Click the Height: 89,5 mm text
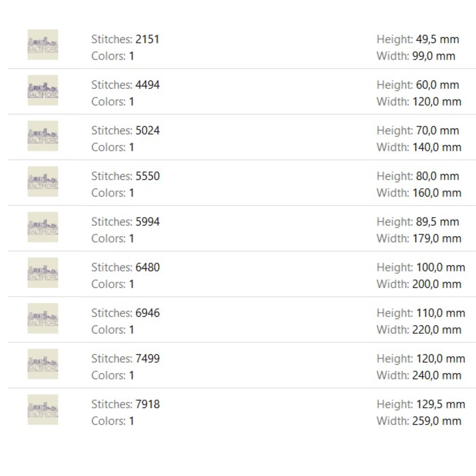 pos(418,222)
